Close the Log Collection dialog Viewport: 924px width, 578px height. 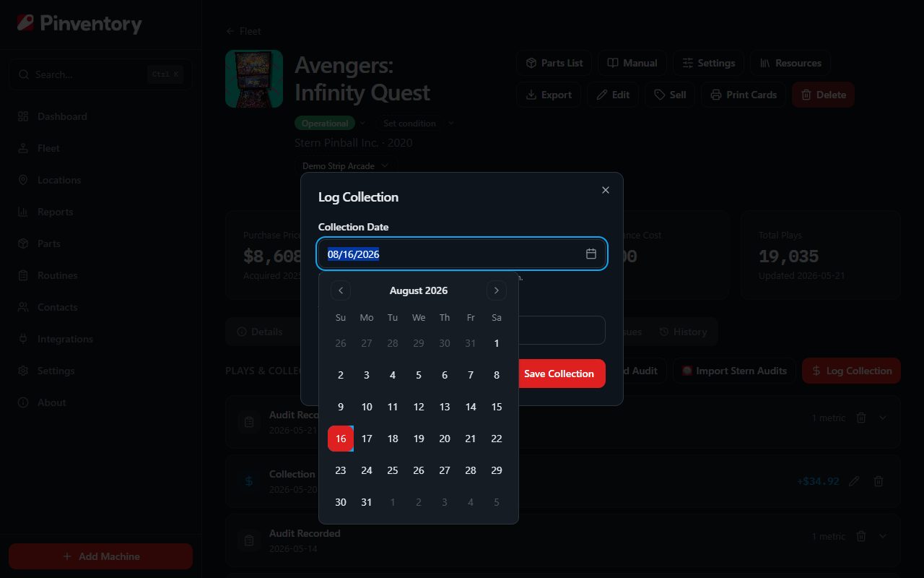click(606, 190)
